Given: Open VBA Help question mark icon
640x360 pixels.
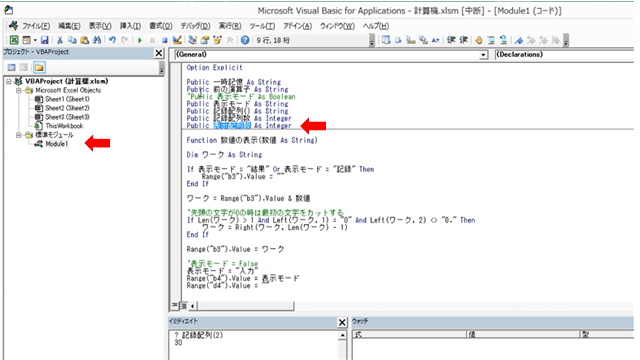Looking at the screenshot, I should pyautogui.click(x=245, y=40).
